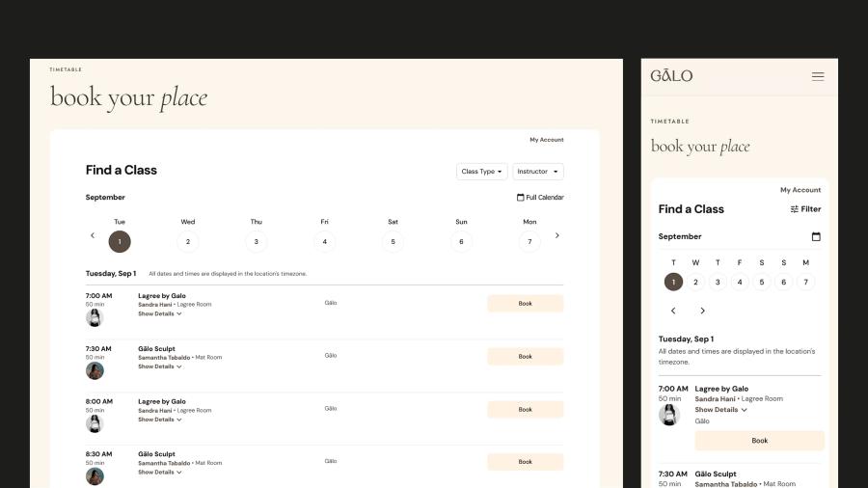Click 'Gālo Sculpt' title in mobile view
868x488 pixels.
716,474
